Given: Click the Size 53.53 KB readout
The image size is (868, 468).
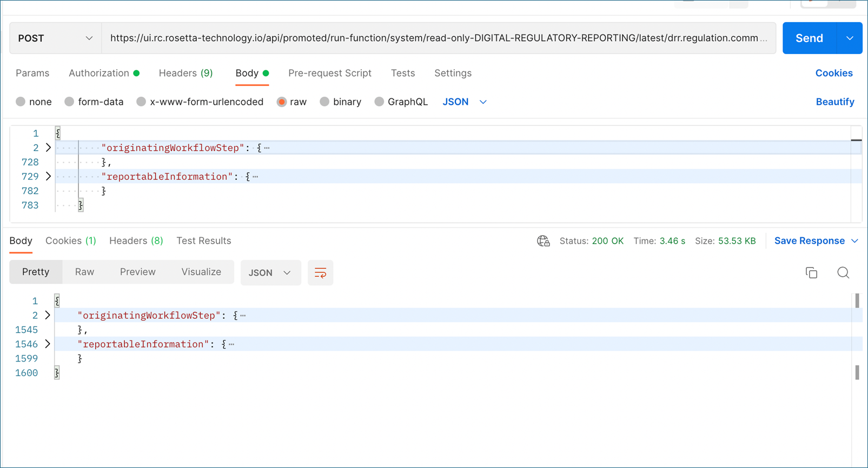Looking at the screenshot, I should [x=725, y=241].
